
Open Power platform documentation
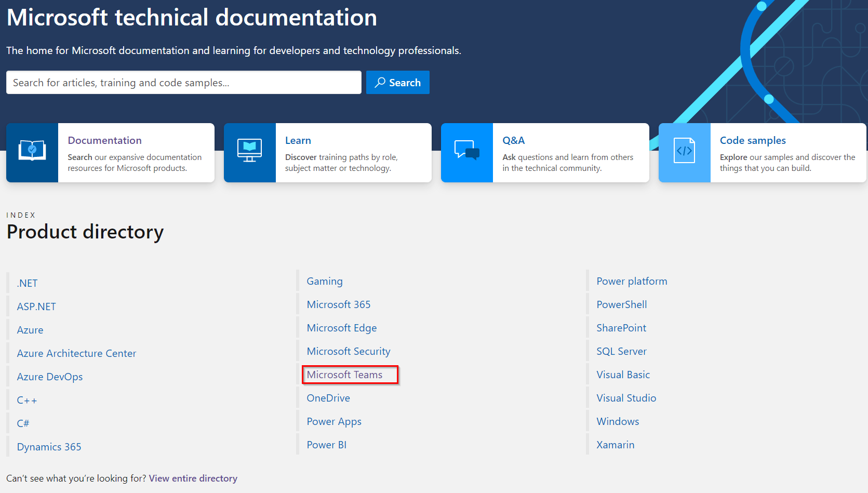point(632,281)
